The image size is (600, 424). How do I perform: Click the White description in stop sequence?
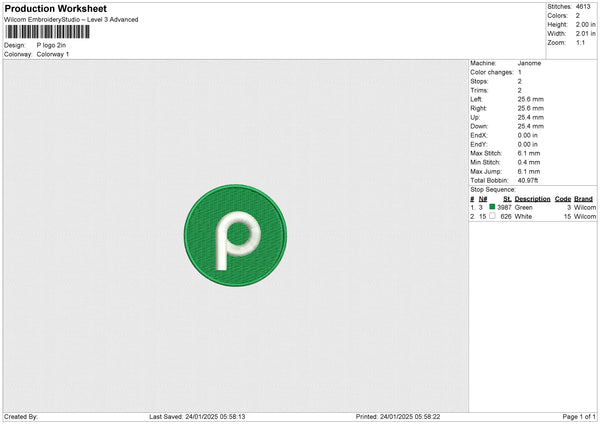(x=523, y=217)
